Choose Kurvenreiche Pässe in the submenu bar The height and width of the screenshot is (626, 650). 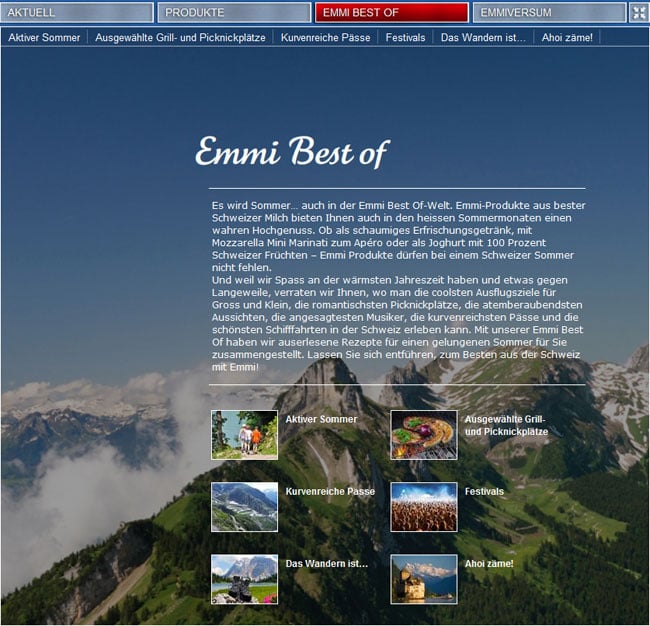click(325, 38)
